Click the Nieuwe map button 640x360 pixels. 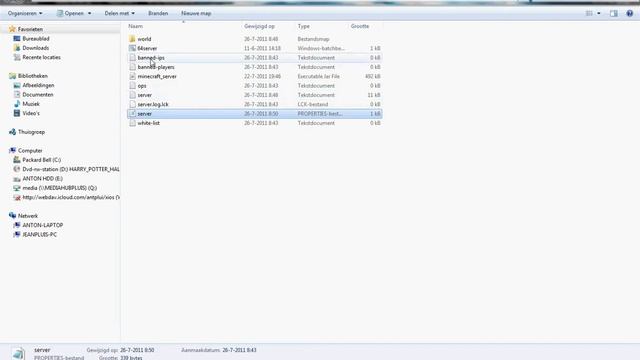(196, 13)
